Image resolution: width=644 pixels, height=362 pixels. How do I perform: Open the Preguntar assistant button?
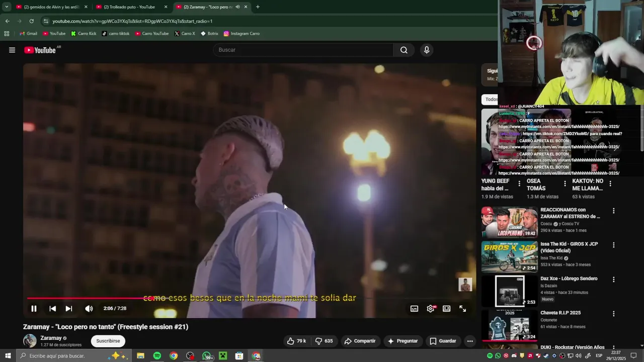coord(403,341)
